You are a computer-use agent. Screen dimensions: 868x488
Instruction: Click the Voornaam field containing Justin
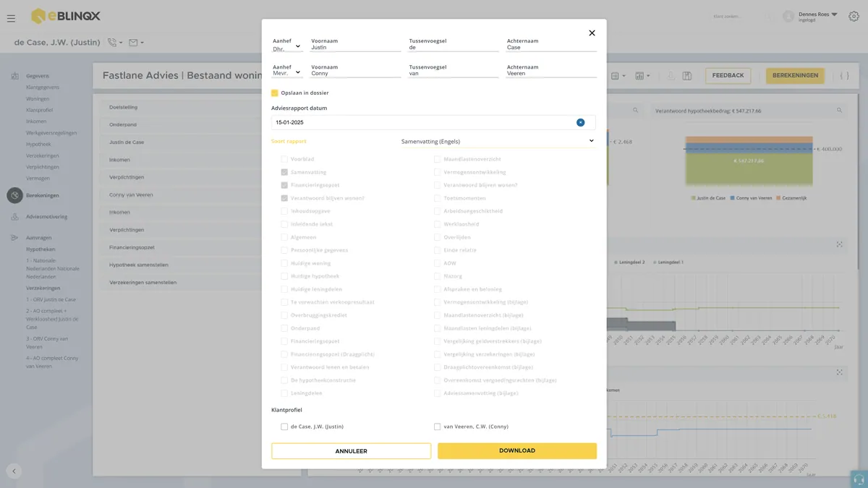[356, 48]
